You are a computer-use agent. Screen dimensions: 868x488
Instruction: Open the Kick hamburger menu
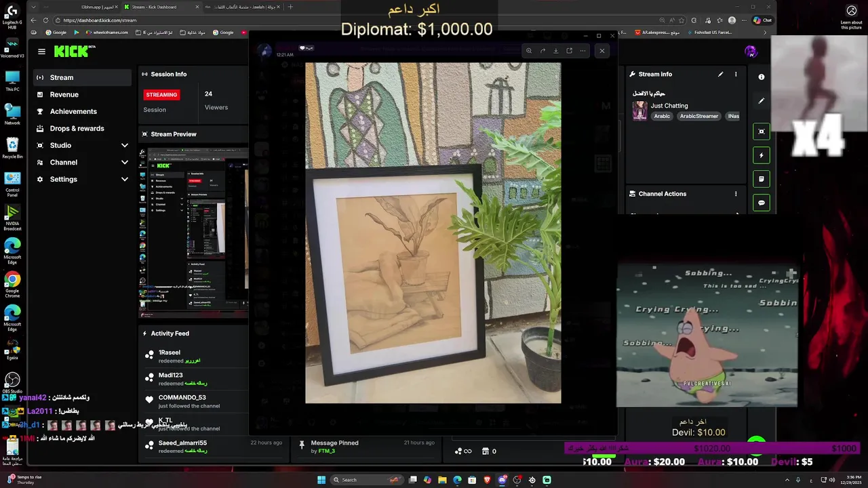41,52
